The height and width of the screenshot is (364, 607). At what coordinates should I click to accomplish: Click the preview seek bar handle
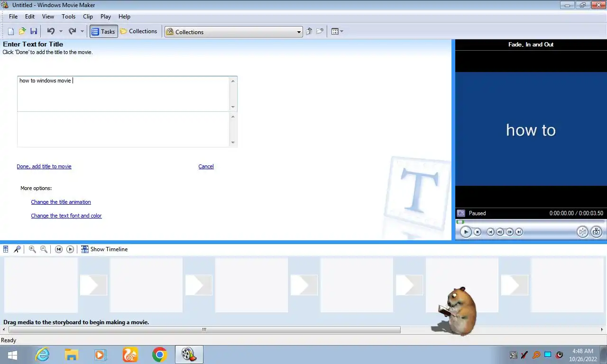click(x=460, y=222)
